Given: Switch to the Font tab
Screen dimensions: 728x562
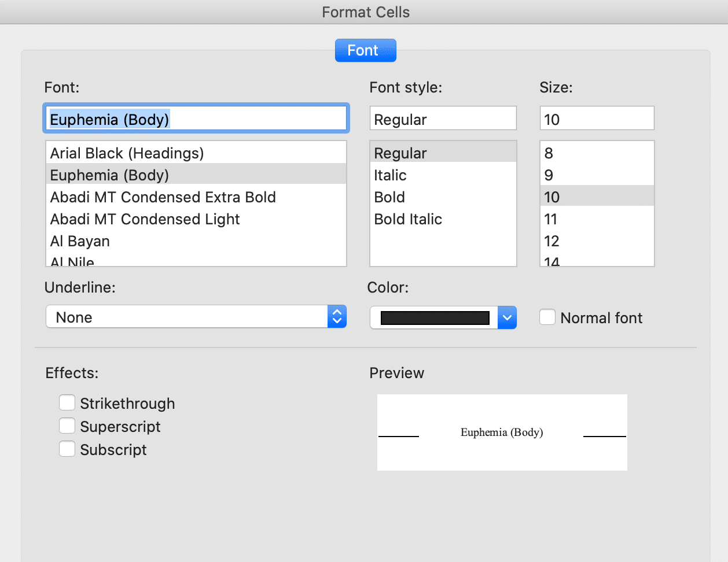Looking at the screenshot, I should click(x=365, y=50).
